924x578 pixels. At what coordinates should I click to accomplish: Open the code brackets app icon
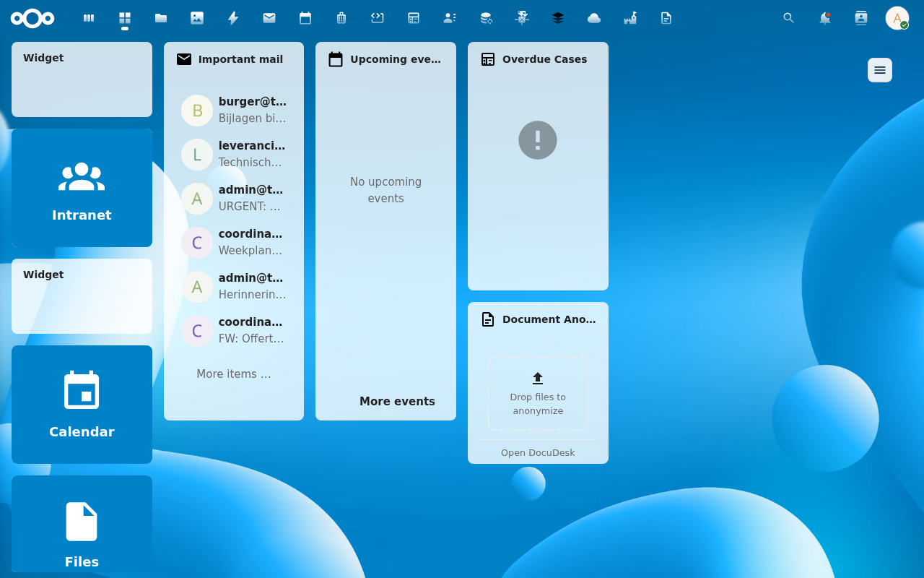(x=378, y=18)
